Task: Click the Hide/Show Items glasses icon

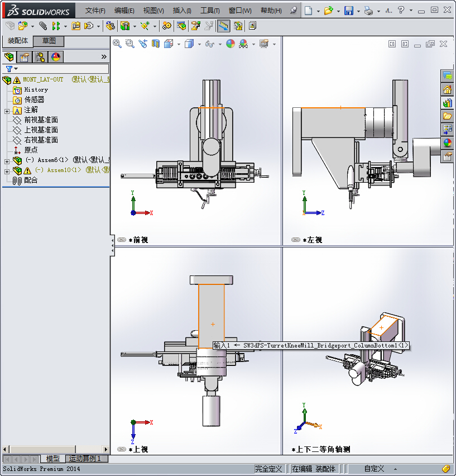Action: pyautogui.click(x=209, y=44)
